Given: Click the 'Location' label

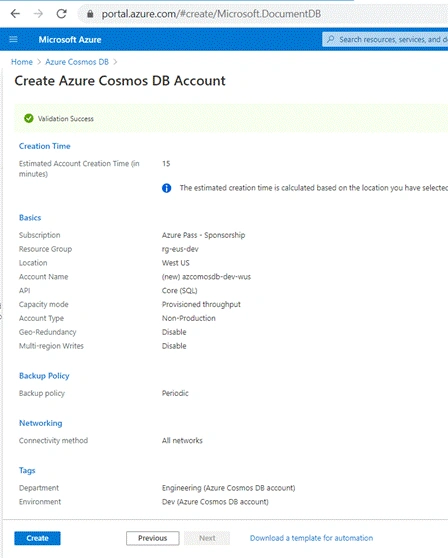Looking at the screenshot, I should [x=33, y=263].
